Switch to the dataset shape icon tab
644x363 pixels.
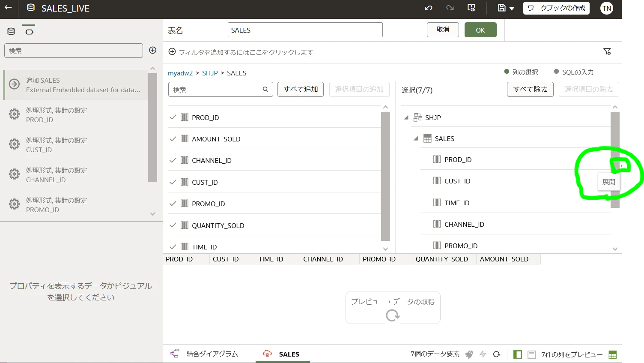(29, 31)
